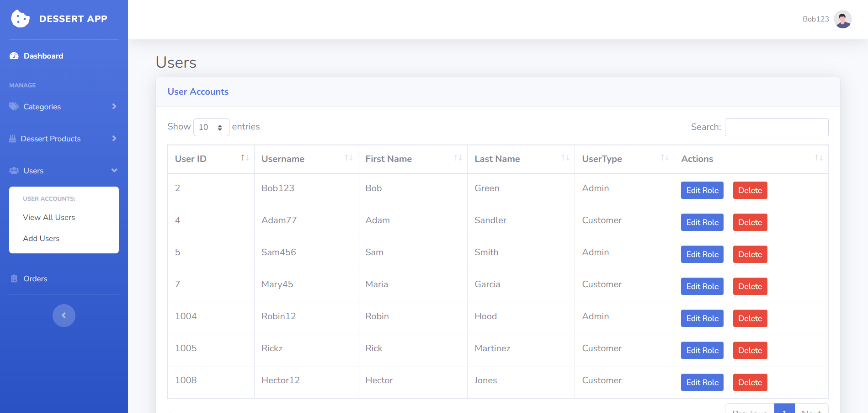This screenshot has width=868, height=413.
Task: Open the Add Users menu item
Action: point(41,238)
